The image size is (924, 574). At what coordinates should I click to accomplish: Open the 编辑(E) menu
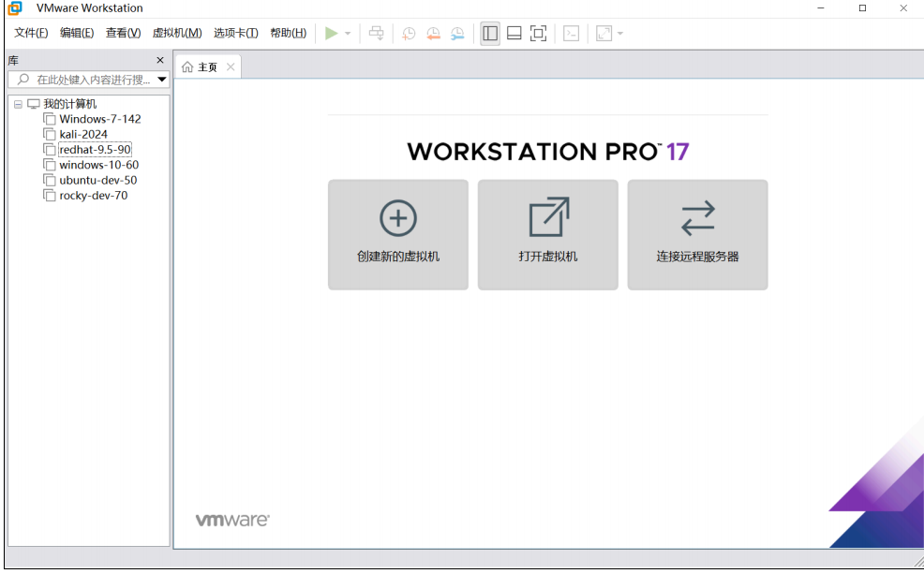(x=77, y=33)
